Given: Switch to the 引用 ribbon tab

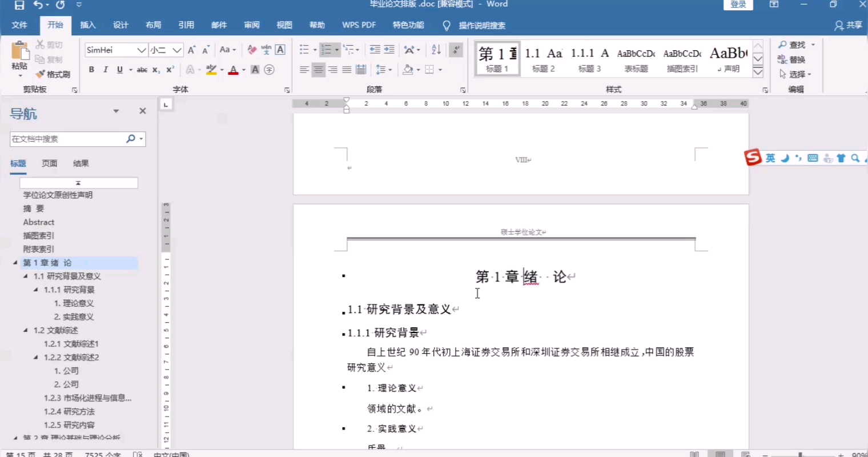Looking at the screenshot, I should [x=186, y=25].
